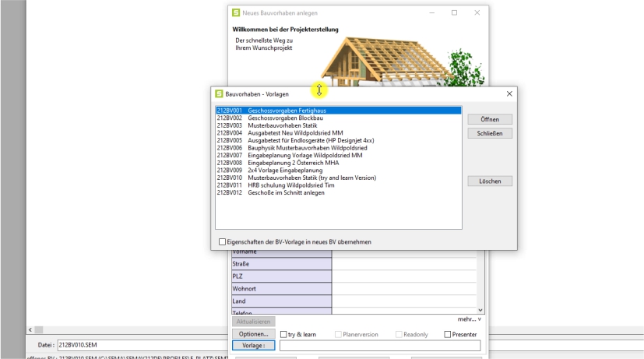Click the Neues Bauvorhaben anlegen window icon
This screenshot has width=644, height=359.
point(236,13)
